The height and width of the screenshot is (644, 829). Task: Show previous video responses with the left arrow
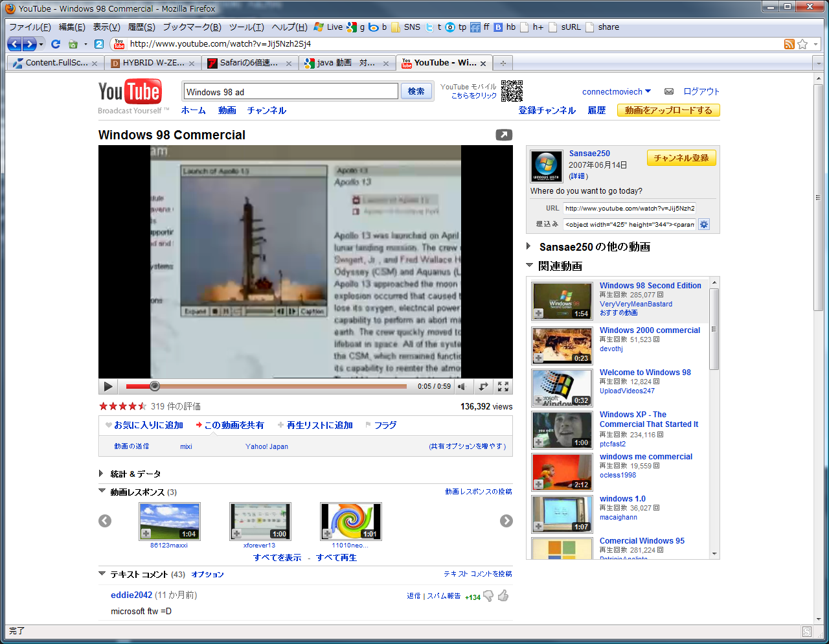click(105, 521)
